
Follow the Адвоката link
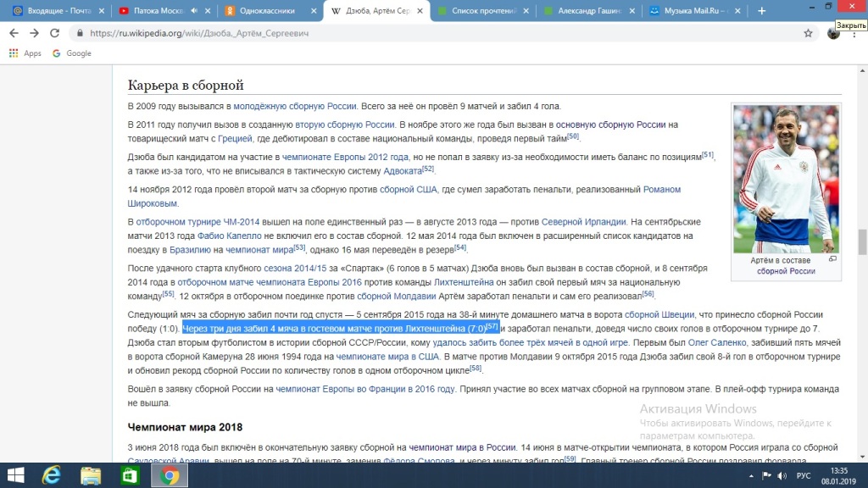click(403, 171)
